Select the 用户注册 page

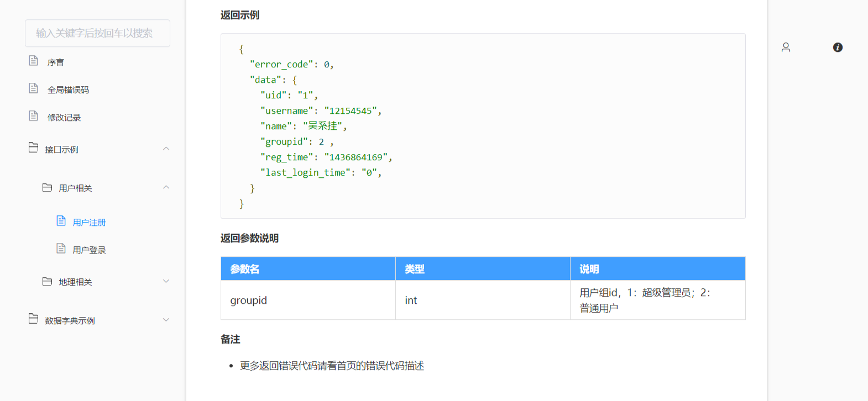[89, 223]
